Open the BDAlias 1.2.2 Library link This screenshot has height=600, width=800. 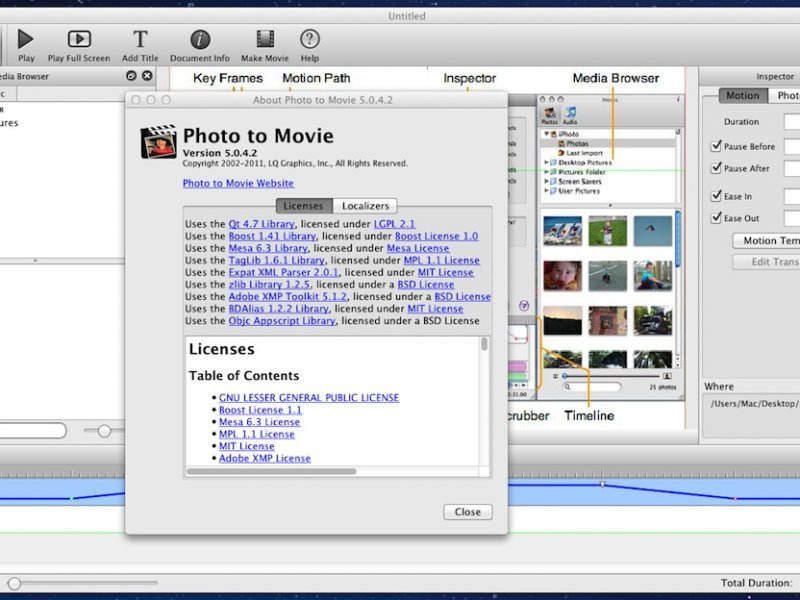[x=278, y=309]
